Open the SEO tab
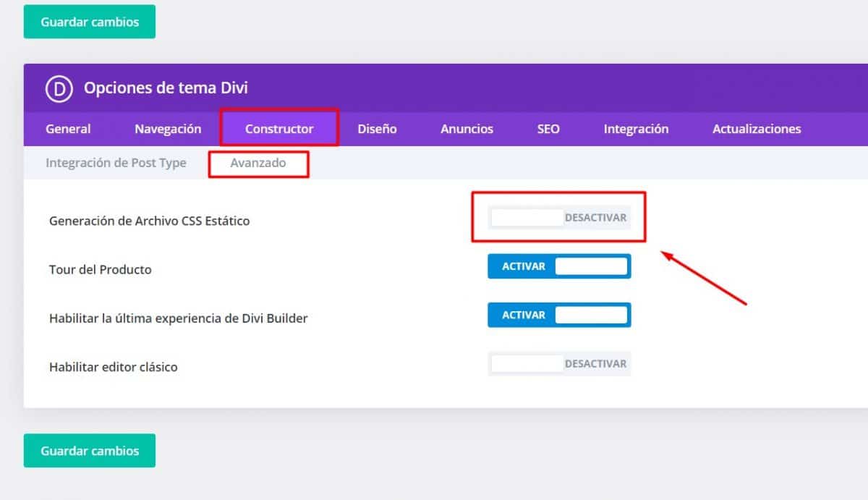The width and height of the screenshot is (868, 500). click(548, 129)
